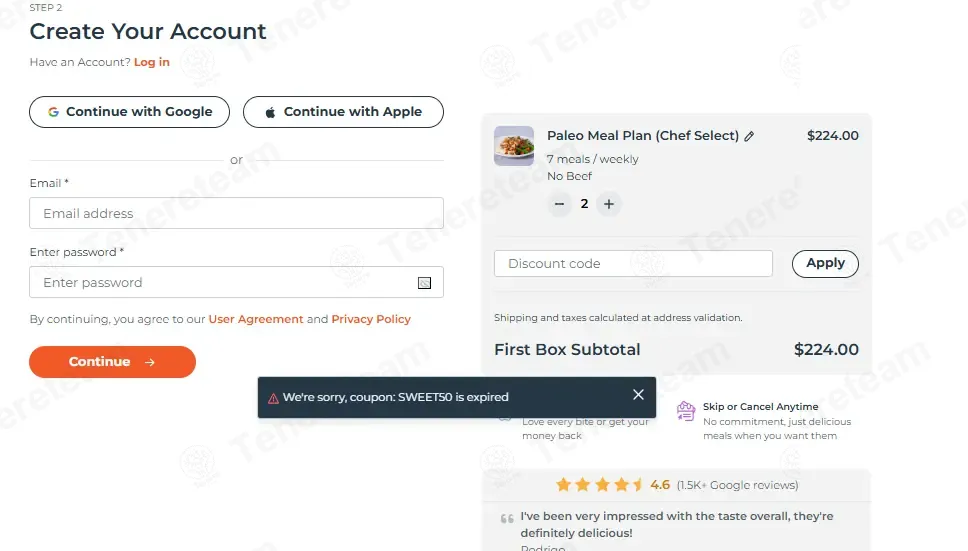The width and height of the screenshot is (968, 551).
Task: Click the Google logo icon
Action: click(x=54, y=112)
